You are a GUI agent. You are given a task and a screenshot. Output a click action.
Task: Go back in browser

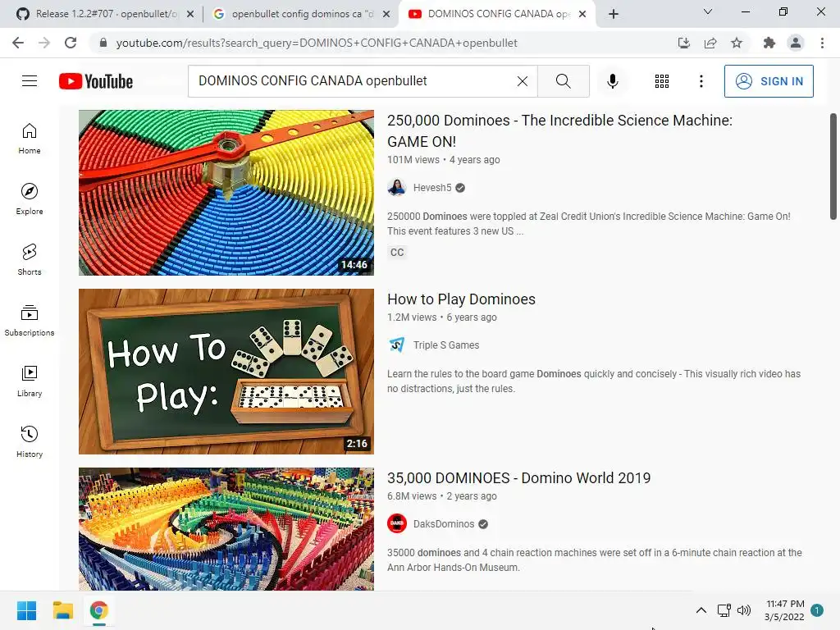click(18, 43)
